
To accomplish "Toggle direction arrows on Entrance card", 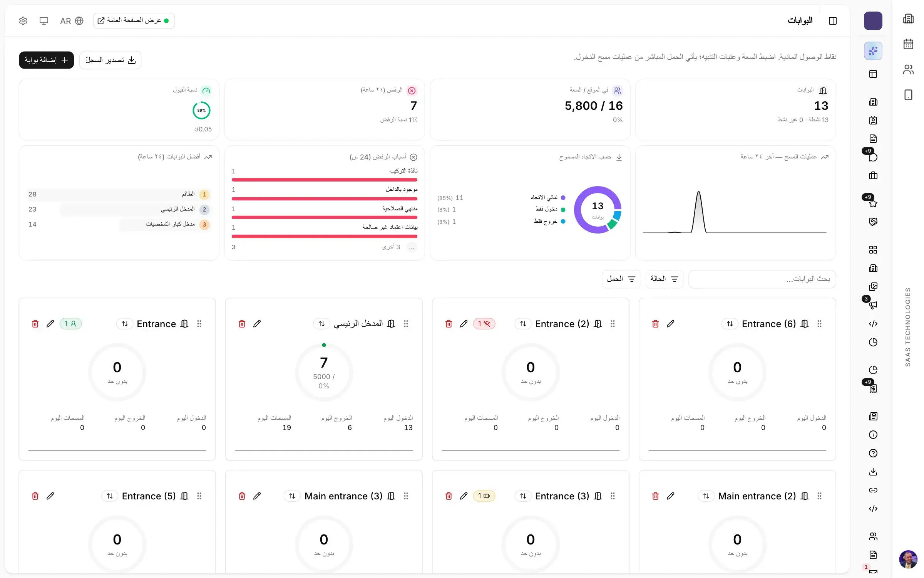I will (125, 324).
